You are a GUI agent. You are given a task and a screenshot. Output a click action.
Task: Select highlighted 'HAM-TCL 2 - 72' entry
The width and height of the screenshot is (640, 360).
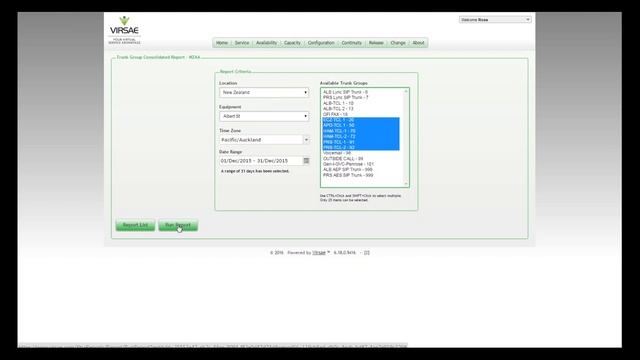361,136
